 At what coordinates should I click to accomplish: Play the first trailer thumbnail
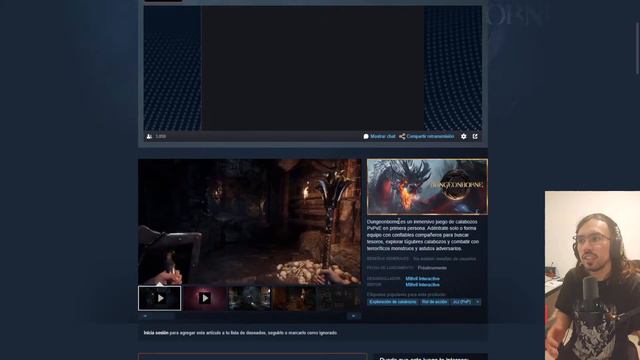click(160, 298)
